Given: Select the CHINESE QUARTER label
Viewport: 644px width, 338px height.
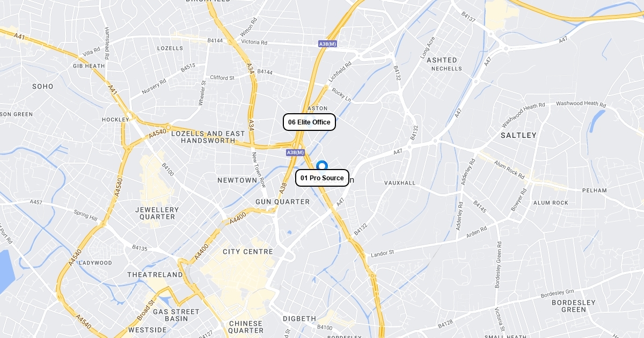Looking at the screenshot, I should click(246, 327).
